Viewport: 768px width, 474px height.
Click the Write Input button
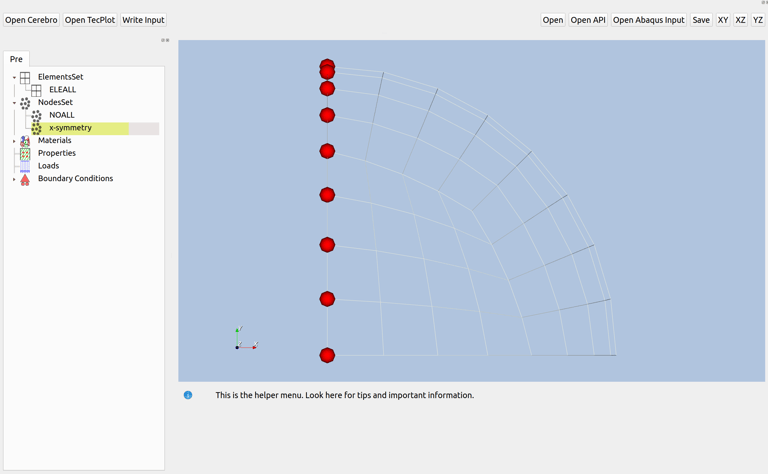144,20
